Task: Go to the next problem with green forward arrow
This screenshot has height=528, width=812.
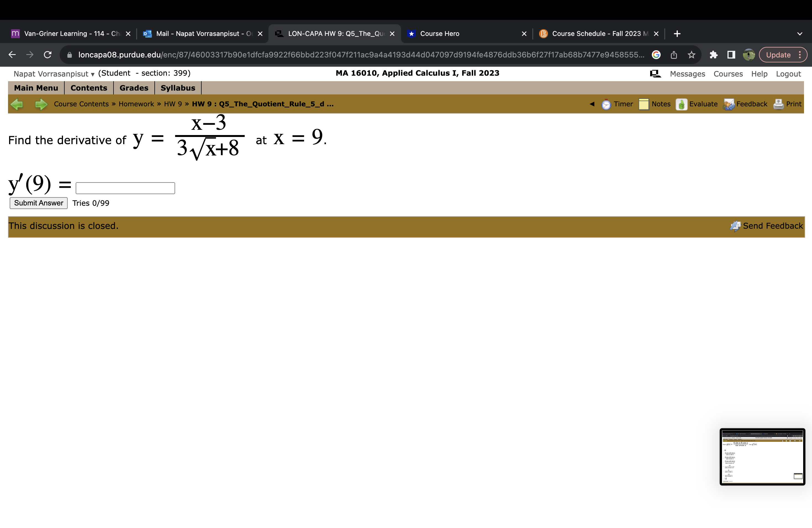Action: click(41, 104)
